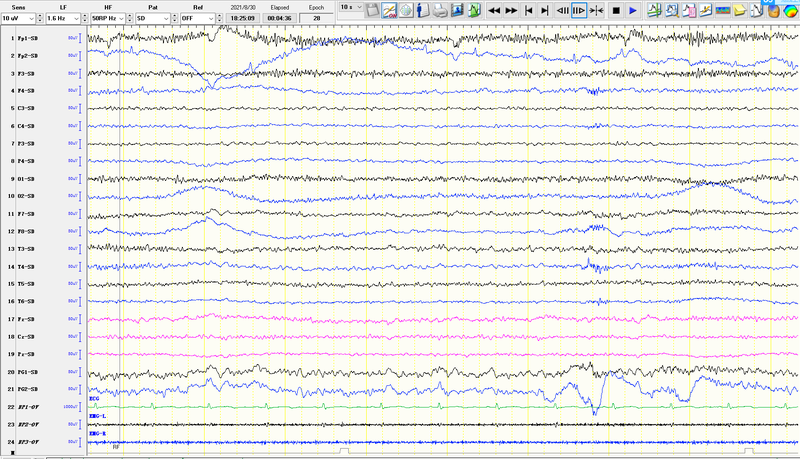Click the print icon in the toolbar

441,10
